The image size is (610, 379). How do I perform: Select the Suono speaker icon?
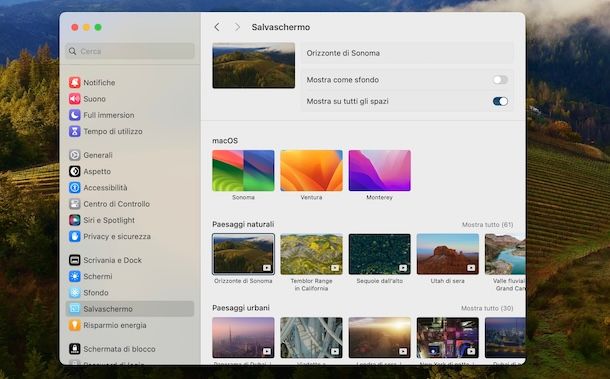coord(75,99)
